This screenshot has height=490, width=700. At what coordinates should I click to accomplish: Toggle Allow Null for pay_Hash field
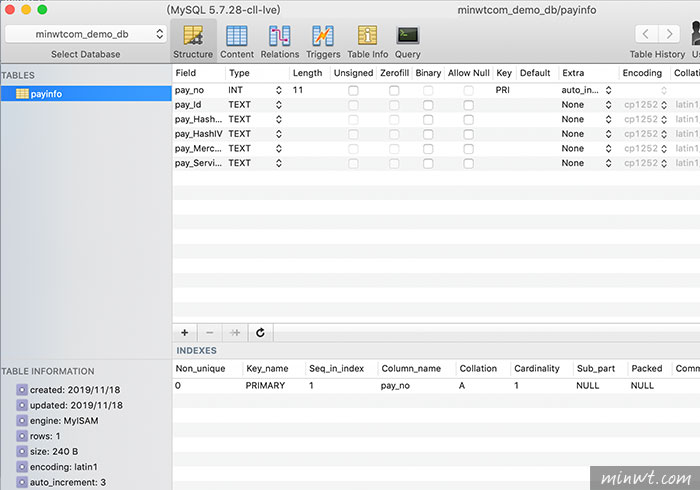pyautogui.click(x=468, y=120)
